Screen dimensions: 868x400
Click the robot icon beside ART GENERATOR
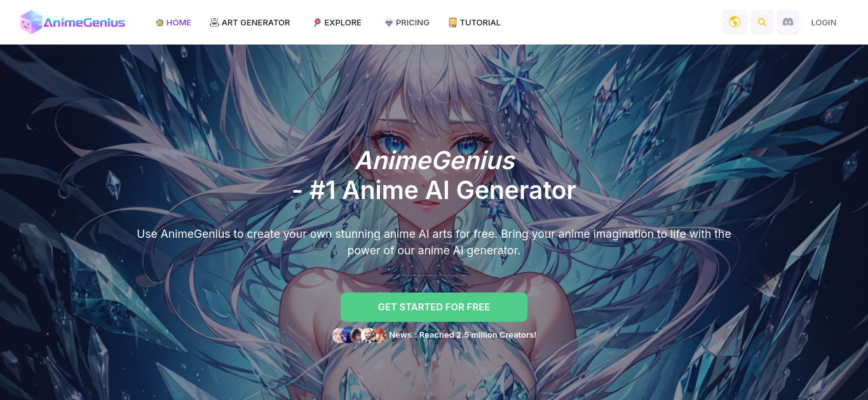214,22
